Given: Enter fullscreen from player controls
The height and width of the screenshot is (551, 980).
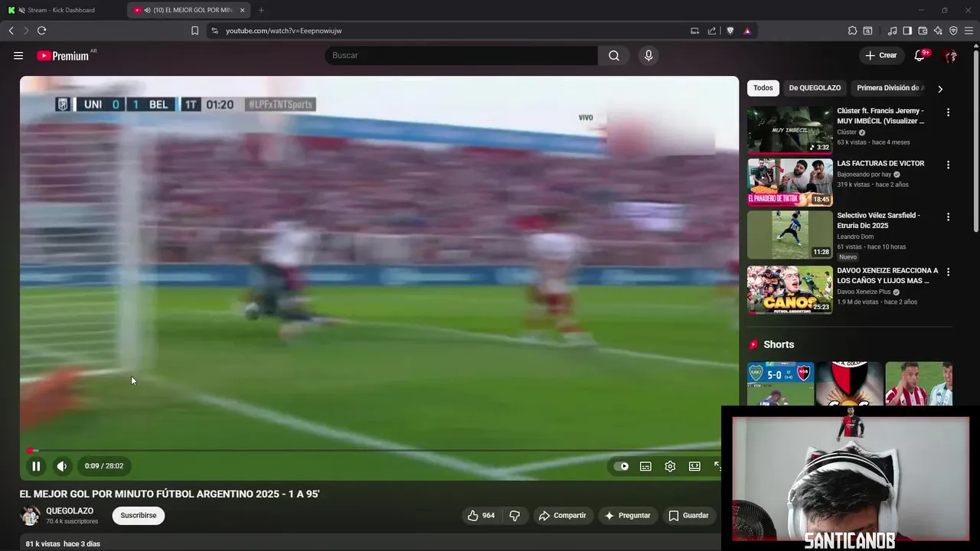Looking at the screenshot, I should [717, 466].
